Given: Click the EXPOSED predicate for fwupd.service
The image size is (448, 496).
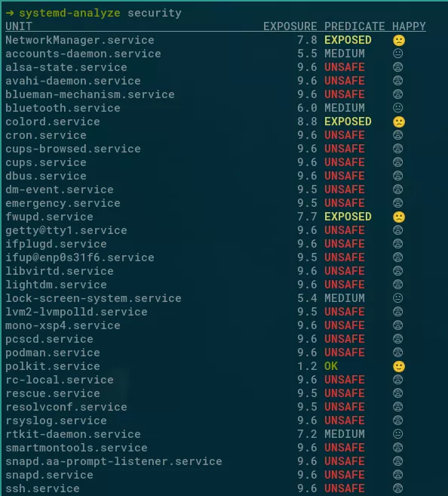Looking at the screenshot, I should pyautogui.click(x=348, y=217).
